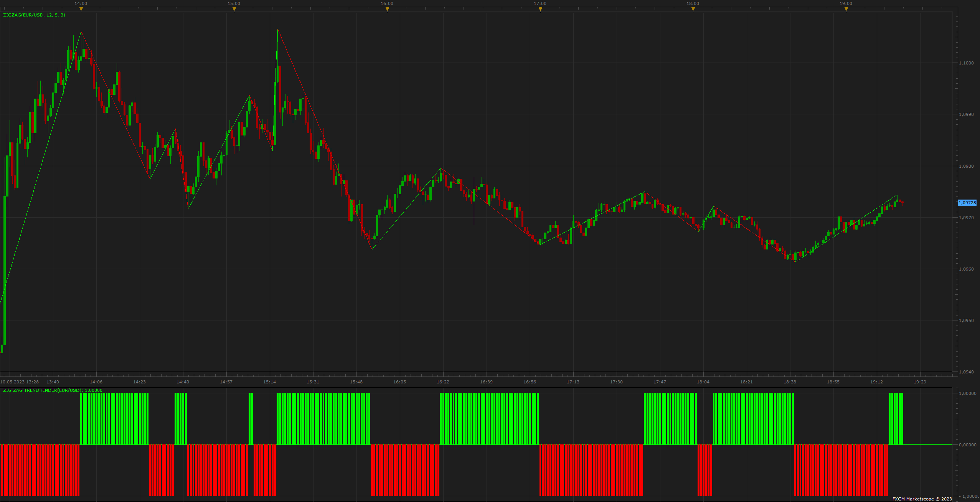Click the 16:00 hour marker triangle

tap(387, 9)
